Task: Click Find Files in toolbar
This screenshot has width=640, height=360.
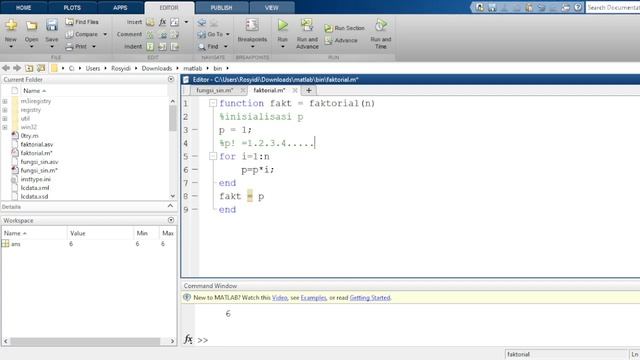Action: (82, 22)
